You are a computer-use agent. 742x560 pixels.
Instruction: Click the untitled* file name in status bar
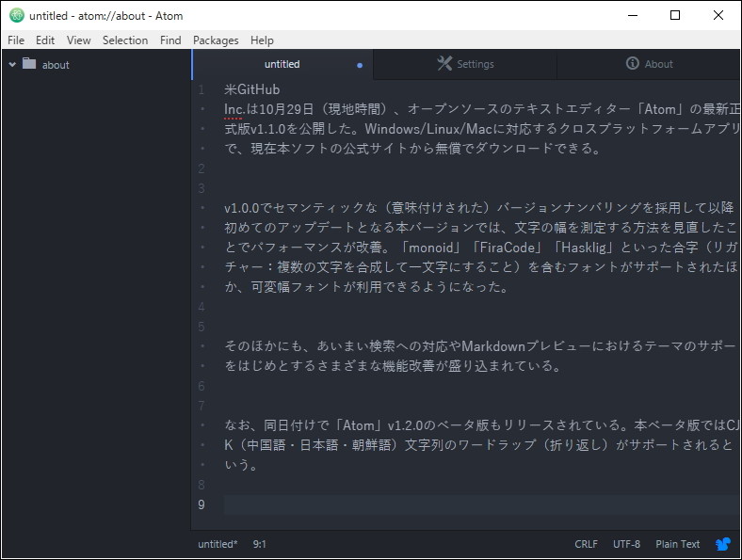pos(218,544)
